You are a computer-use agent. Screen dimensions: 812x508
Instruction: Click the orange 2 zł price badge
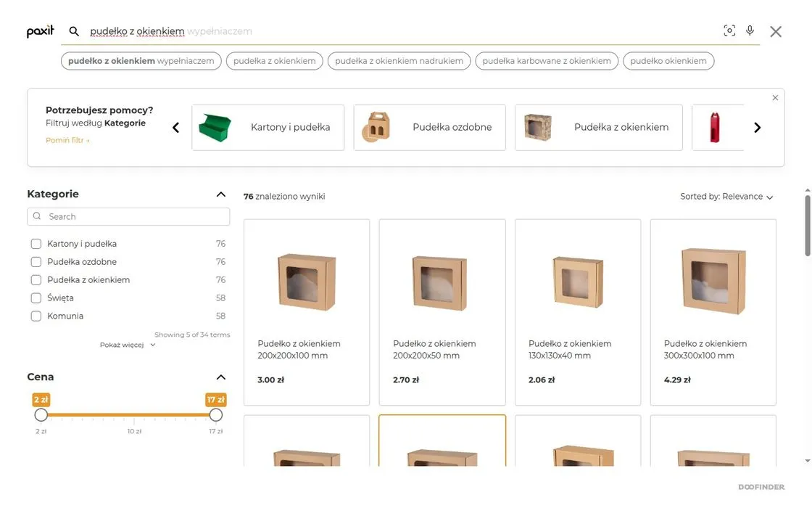pyautogui.click(x=41, y=400)
